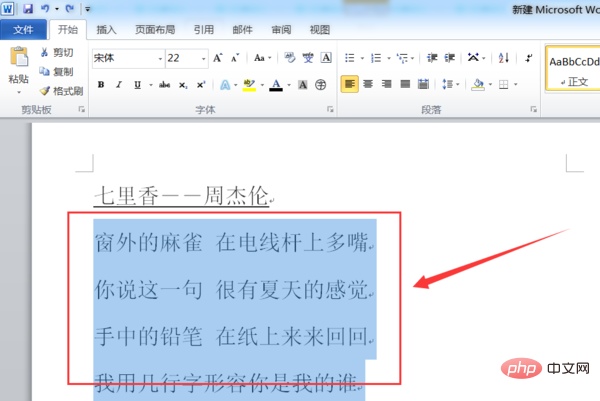Click the 复制 (Copy) button

pyautogui.click(x=56, y=71)
